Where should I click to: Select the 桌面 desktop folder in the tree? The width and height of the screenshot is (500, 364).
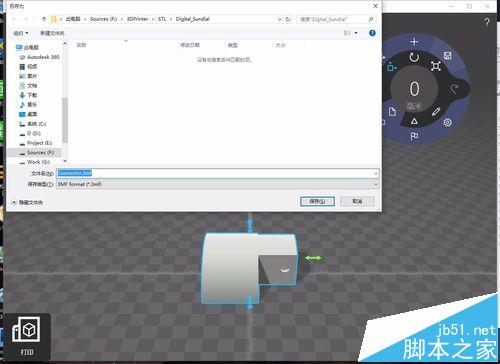(28, 114)
